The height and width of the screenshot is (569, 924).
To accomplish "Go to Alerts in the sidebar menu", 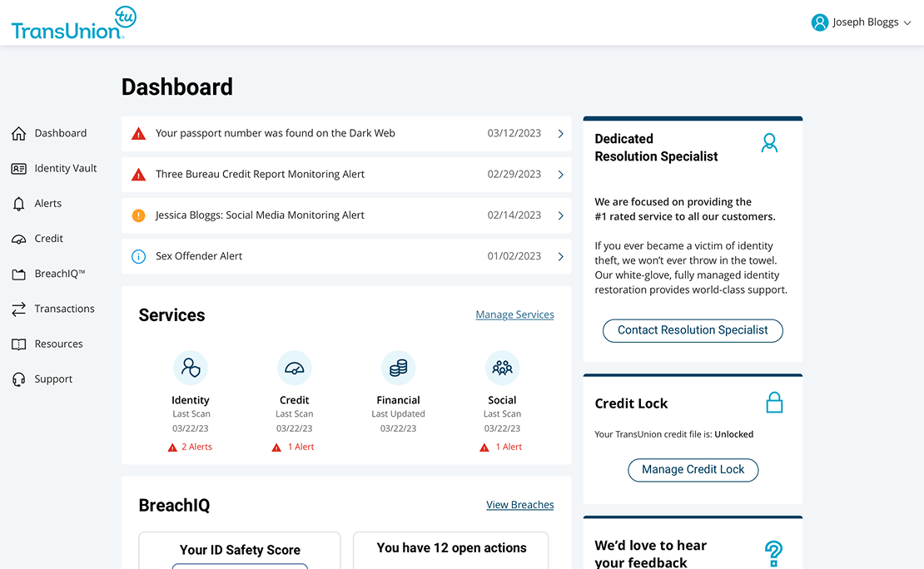I will tap(47, 203).
